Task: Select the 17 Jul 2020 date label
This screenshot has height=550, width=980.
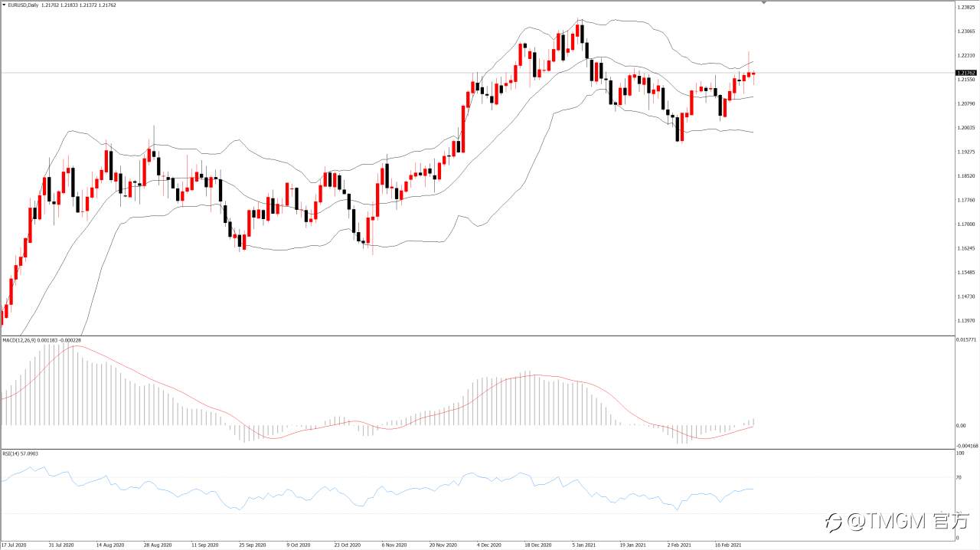Action: (x=15, y=545)
